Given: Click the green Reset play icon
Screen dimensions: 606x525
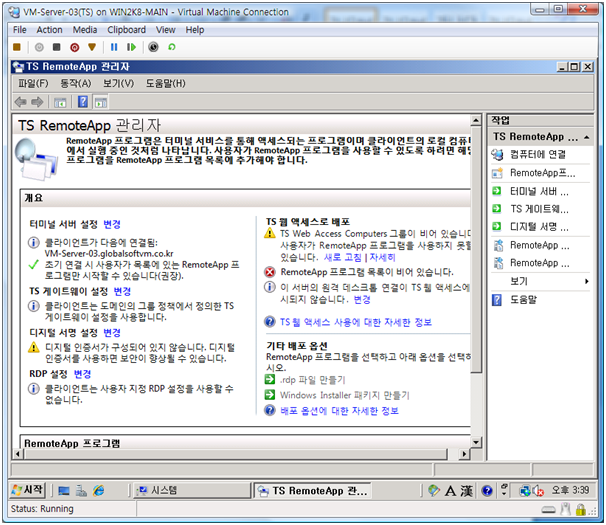Looking at the screenshot, I should click(x=131, y=47).
